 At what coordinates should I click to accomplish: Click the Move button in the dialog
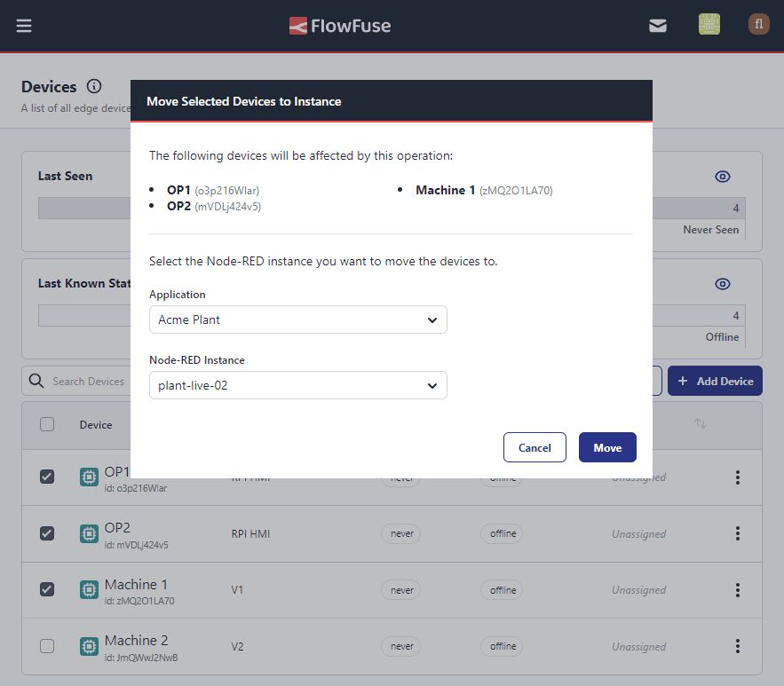click(607, 448)
